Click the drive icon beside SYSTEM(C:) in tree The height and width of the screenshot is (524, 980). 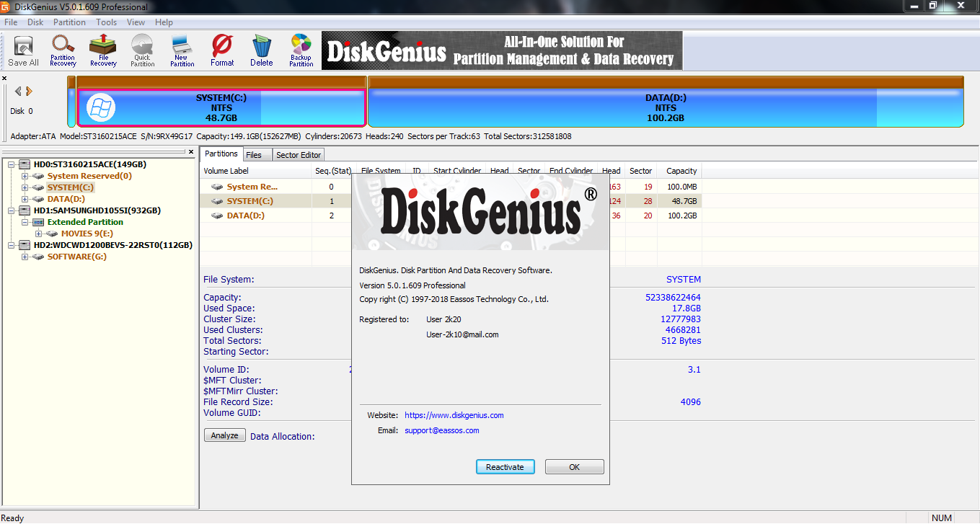coord(39,187)
